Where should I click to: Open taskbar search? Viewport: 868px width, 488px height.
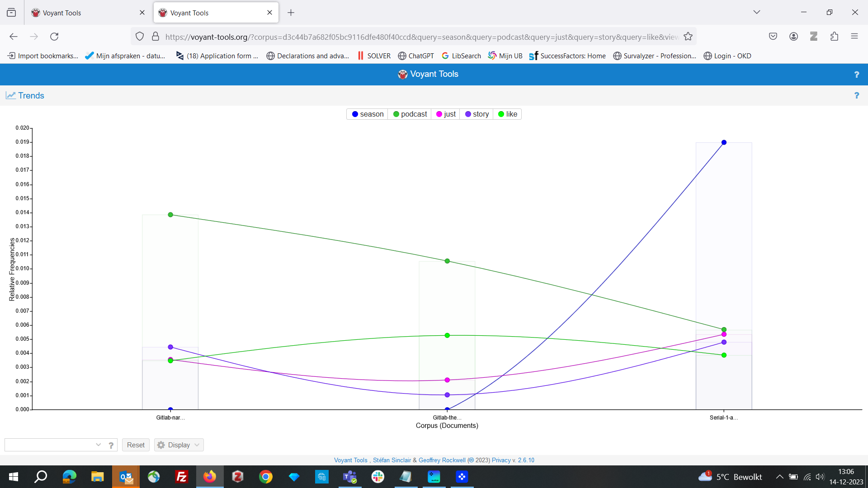[x=41, y=477]
